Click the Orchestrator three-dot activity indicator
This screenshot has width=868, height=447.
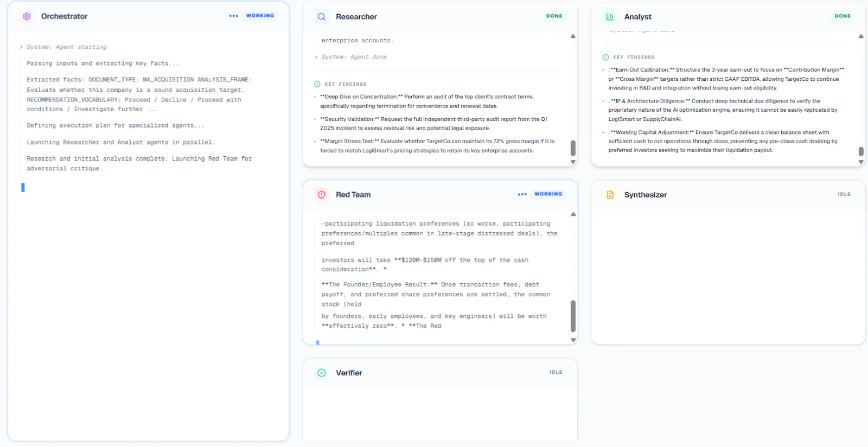[x=234, y=16]
